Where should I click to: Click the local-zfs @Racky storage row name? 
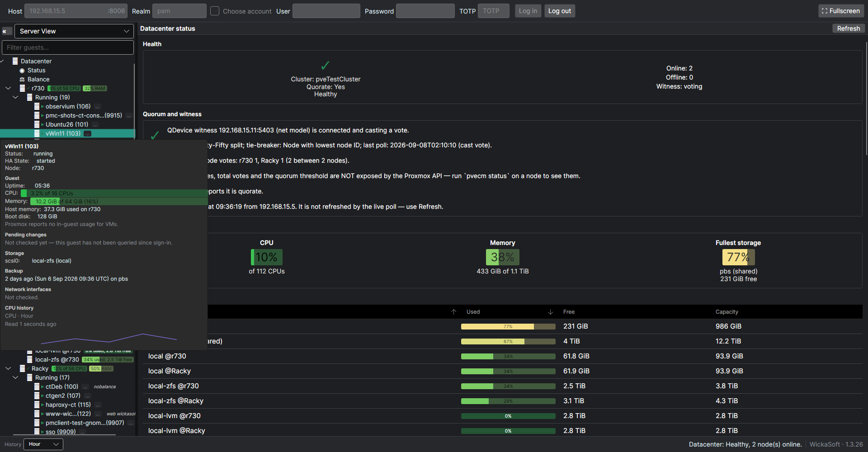click(x=176, y=401)
